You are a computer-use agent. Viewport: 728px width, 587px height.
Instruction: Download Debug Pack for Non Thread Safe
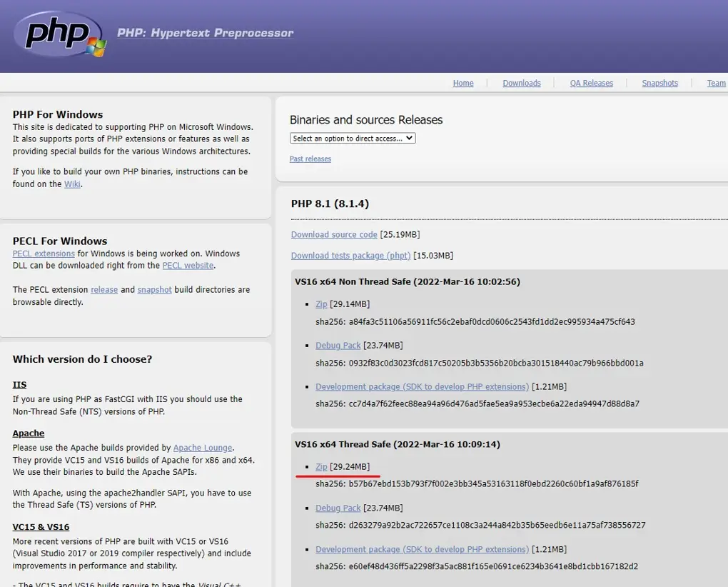point(338,346)
